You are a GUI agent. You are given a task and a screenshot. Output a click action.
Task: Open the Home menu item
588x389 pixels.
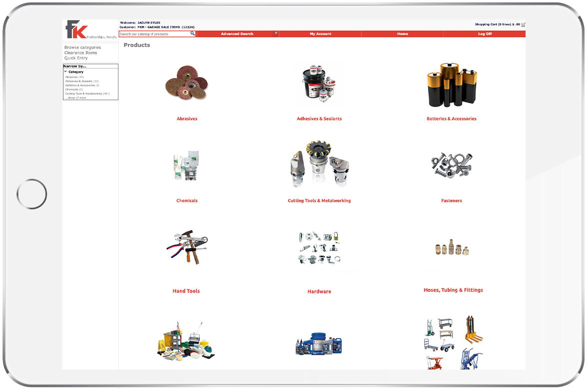coord(402,34)
